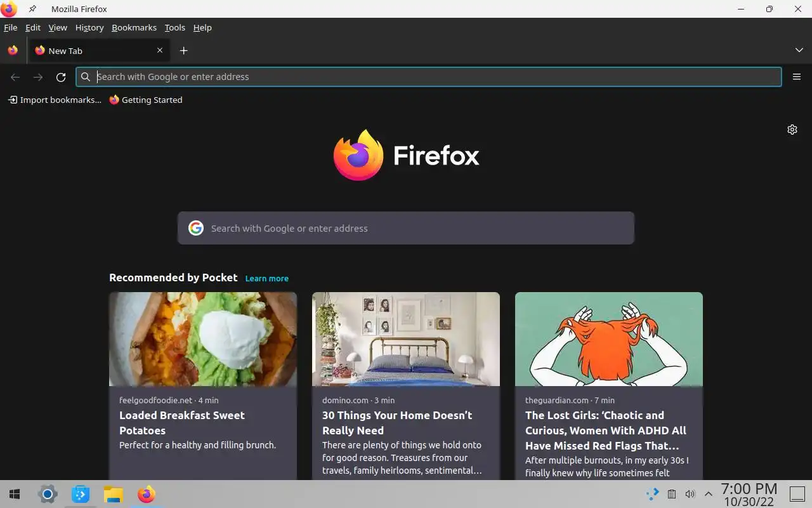Go forward with the right arrow button
The image size is (812, 508).
tap(38, 77)
